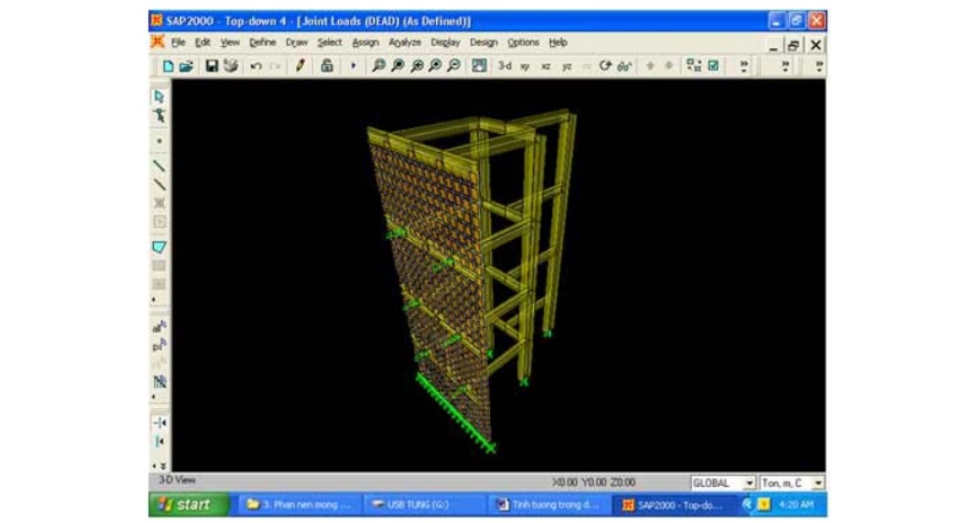
Task: Click the Zoom Out One Step magnifier
Action: click(455, 67)
